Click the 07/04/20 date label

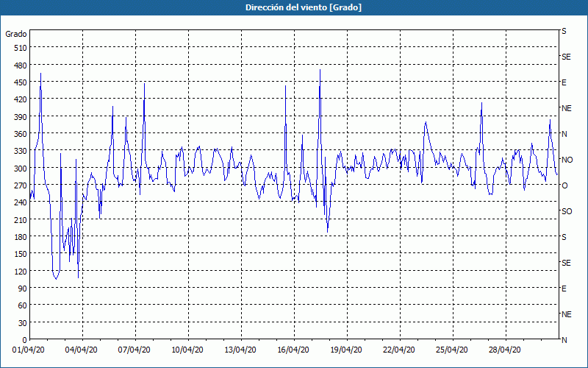click(135, 350)
